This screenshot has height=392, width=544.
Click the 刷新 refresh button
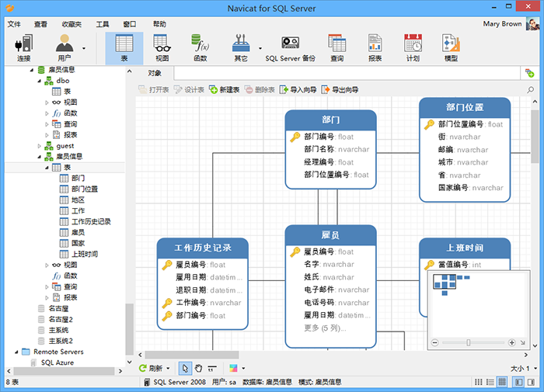click(x=151, y=368)
